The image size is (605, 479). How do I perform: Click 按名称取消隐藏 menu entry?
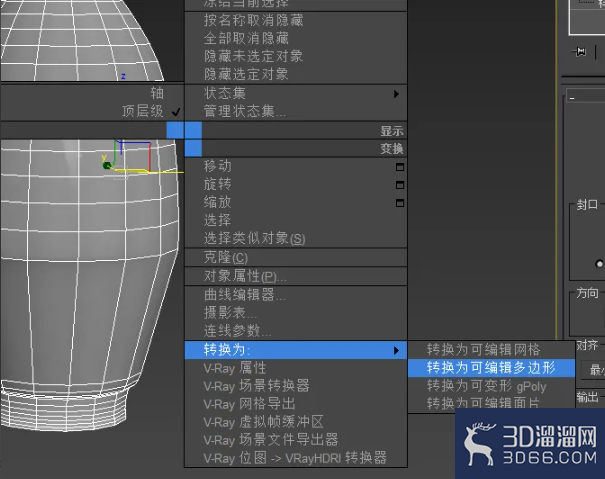click(x=253, y=20)
